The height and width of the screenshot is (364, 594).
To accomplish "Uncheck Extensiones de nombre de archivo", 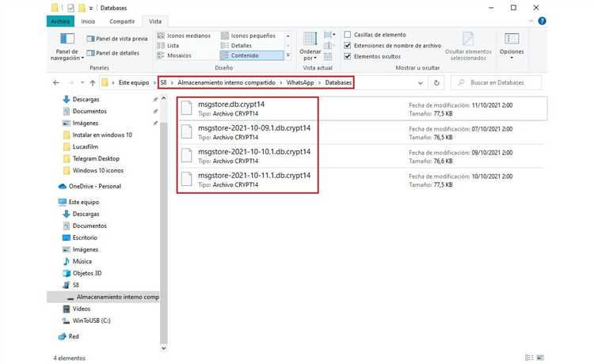I will [x=348, y=45].
